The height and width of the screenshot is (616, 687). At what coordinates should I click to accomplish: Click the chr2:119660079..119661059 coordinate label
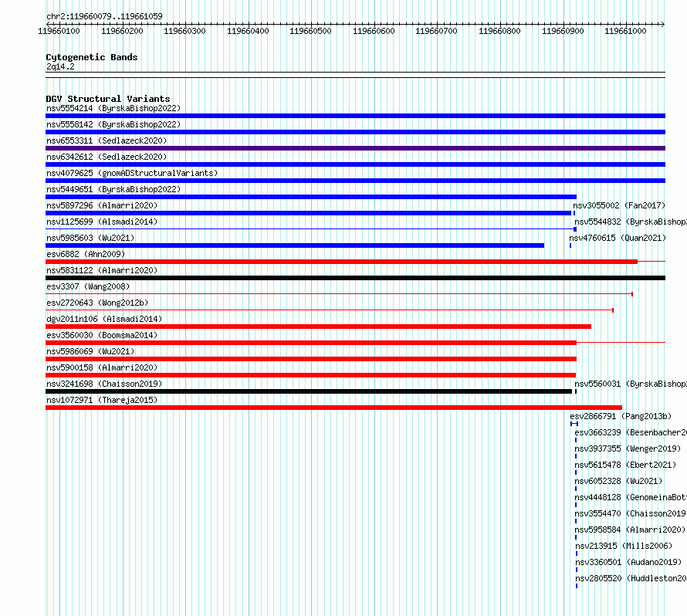click(x=104, y=16)
